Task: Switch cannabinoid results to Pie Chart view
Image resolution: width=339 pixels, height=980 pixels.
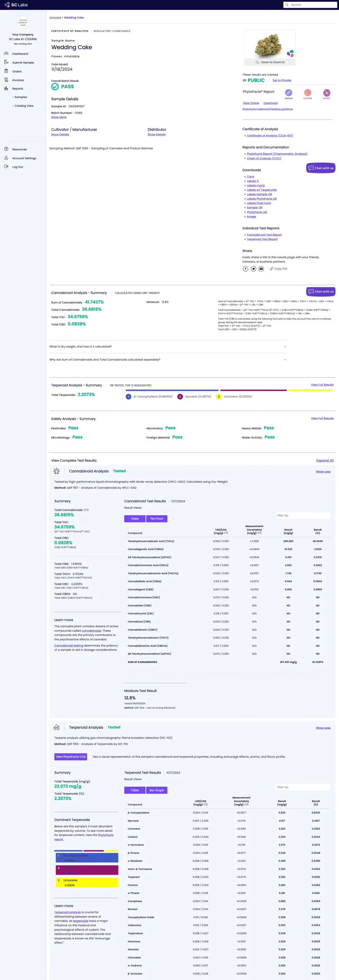Action: click(156, 519)
